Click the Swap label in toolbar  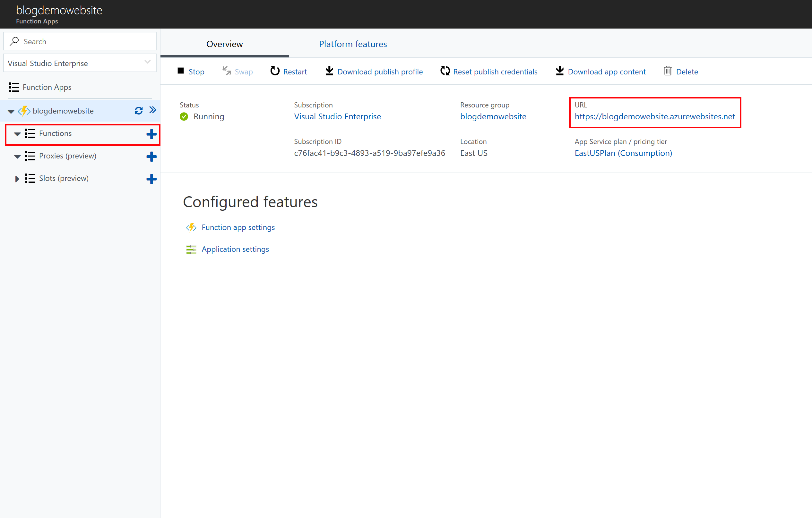(x=244, y=72)
